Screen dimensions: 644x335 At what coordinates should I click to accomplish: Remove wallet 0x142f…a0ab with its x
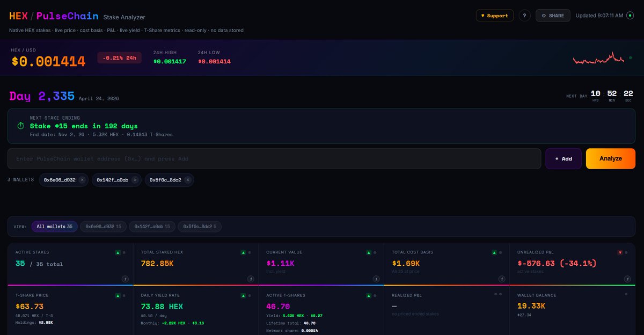(x=135, y=180)
